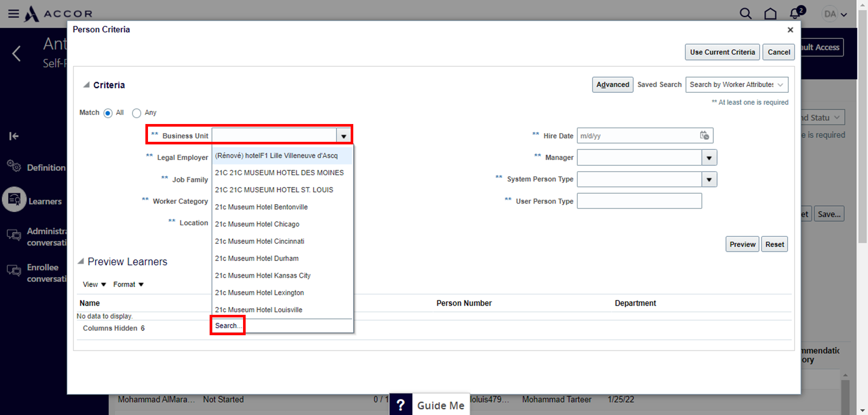Click the System Person Type field
Image resolution: width=868 pixels, height=415 pixels.
click(639, 180)
